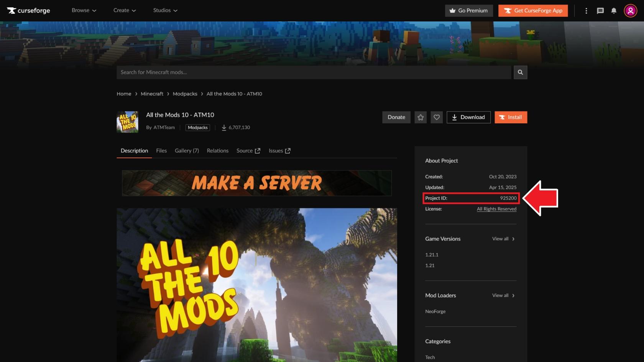Viewport: 644px width, 362px height.
Task: Expand the Create dropdown
Action: tap(125, 10)
